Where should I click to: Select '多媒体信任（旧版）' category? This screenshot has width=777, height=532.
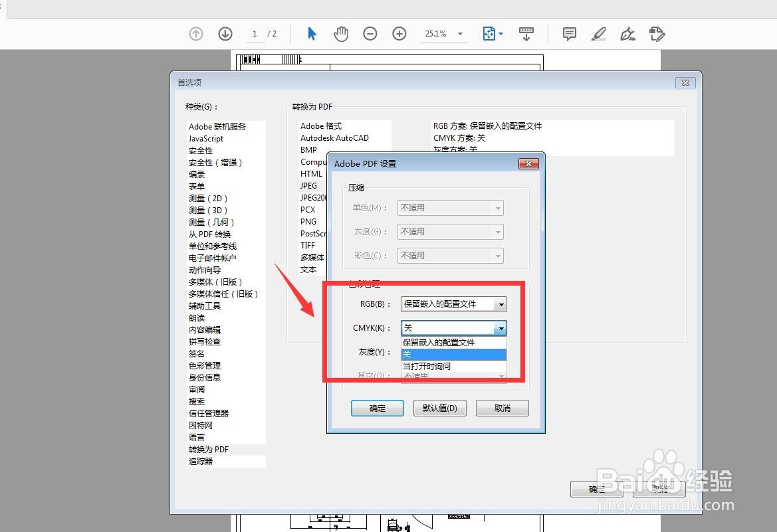[223, 294]
